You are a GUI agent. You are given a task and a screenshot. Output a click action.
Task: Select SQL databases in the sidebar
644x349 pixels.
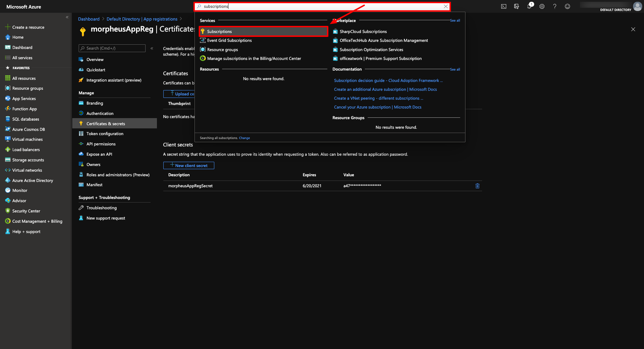26,119
